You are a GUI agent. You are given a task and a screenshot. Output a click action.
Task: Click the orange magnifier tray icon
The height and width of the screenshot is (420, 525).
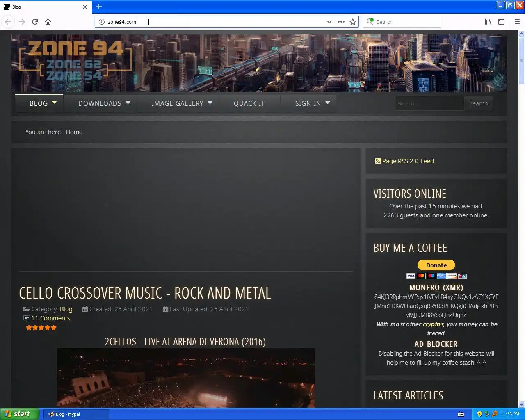494,414
